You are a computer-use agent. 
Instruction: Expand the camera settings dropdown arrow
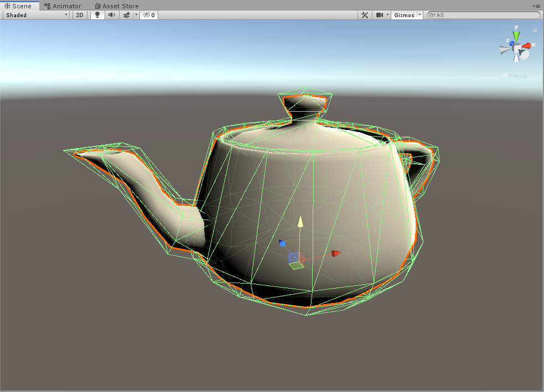point(387,15)
